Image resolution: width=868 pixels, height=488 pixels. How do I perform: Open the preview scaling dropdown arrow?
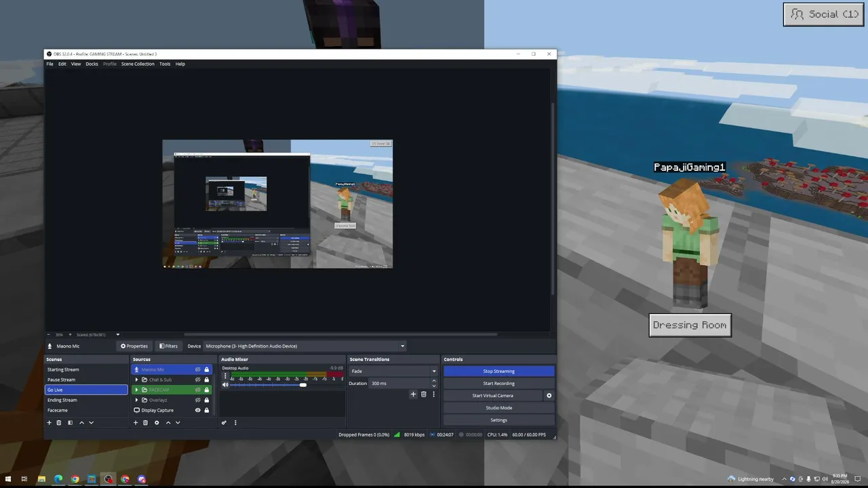click(x=117, y=335)
